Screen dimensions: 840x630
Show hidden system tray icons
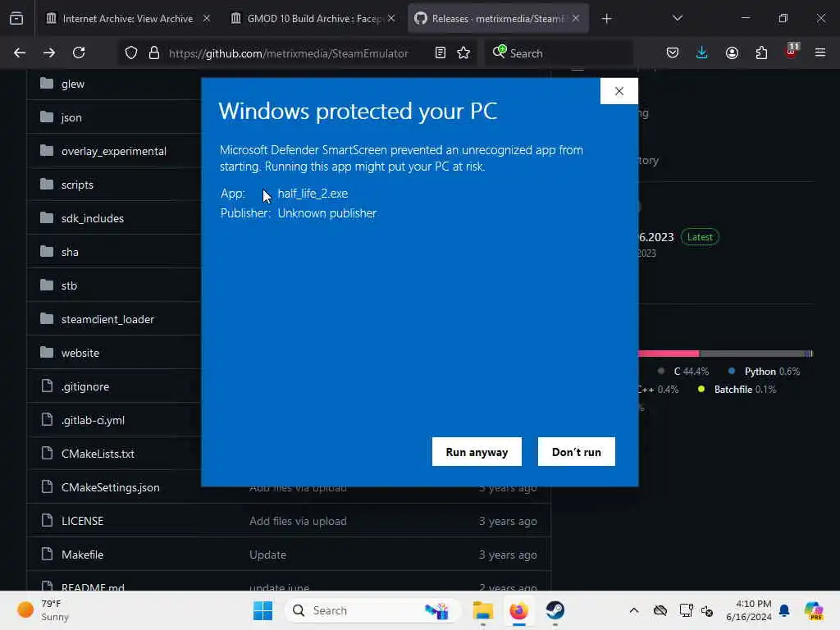634,610
